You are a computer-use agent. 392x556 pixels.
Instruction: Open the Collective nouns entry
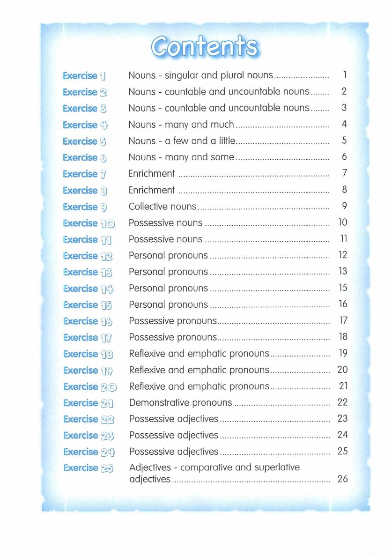(163, 207)
